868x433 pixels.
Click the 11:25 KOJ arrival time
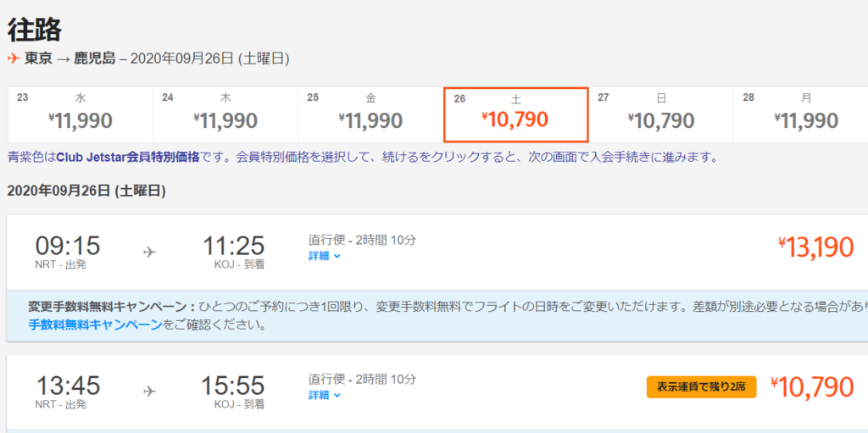[233, 247]
